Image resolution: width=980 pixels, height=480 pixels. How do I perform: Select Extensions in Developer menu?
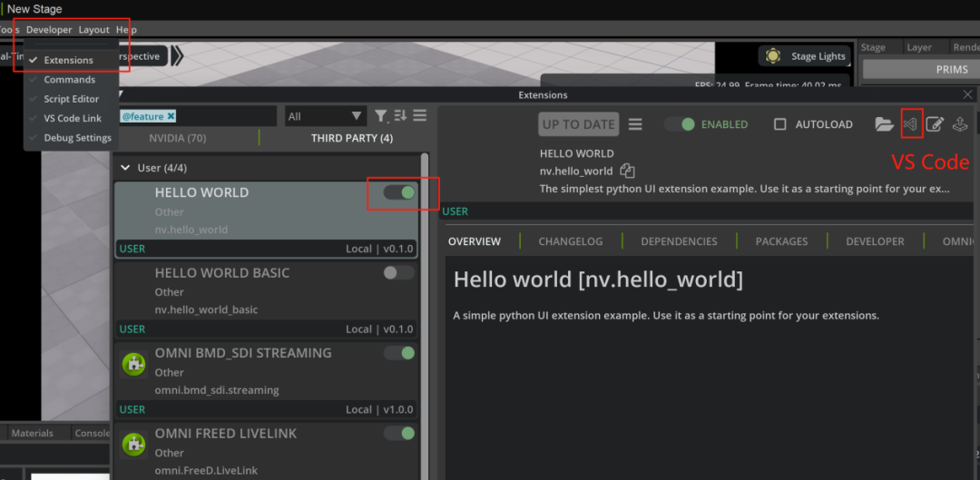(x=71, y=60)
